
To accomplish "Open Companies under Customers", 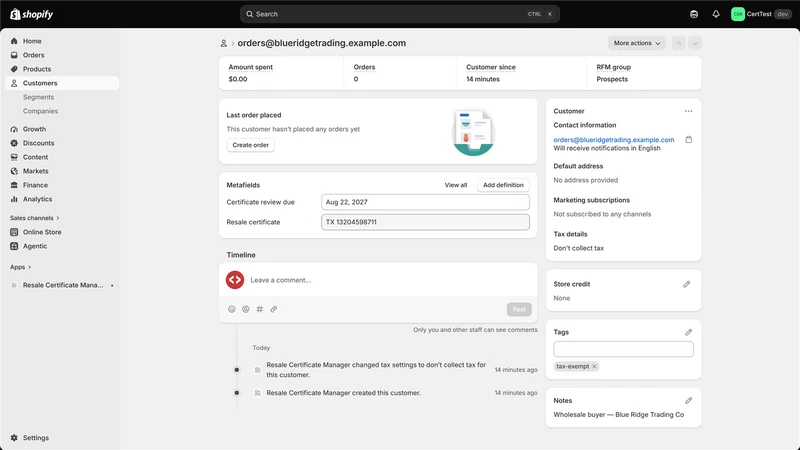I will pos(40,111).
